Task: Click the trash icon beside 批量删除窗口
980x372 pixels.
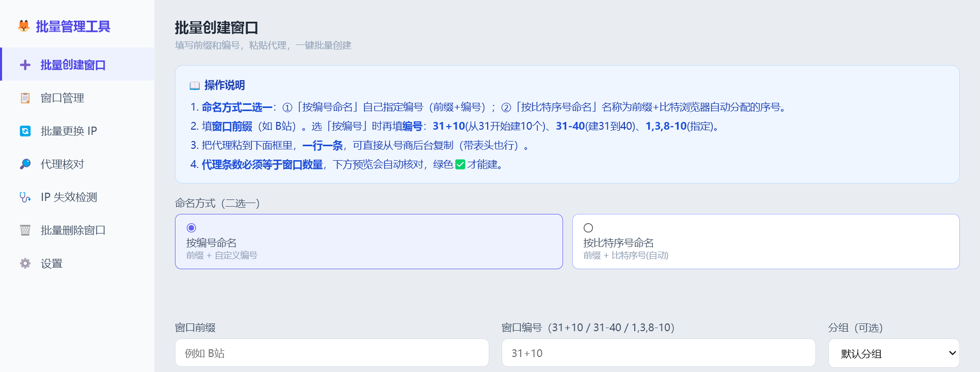Action: 25,230
